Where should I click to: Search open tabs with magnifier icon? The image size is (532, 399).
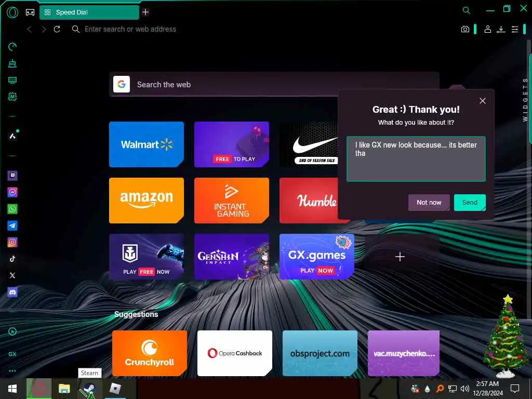467,10
